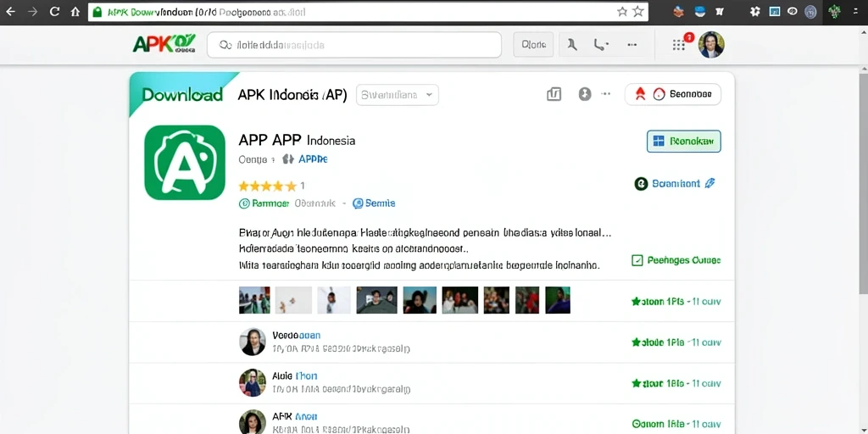Image resolution: width=868 pixels, height=434 pixels.
Task: Focus the site search field
Action: coord(354,45)
